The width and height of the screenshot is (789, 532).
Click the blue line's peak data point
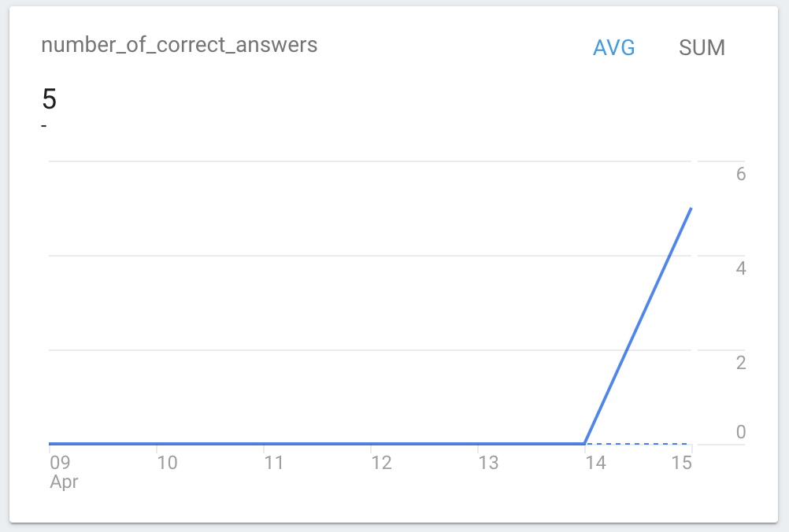click(691, 209)
